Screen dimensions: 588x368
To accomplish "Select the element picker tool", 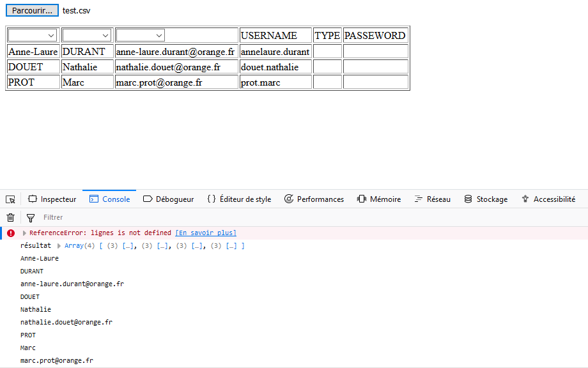I will coord(10,199).
